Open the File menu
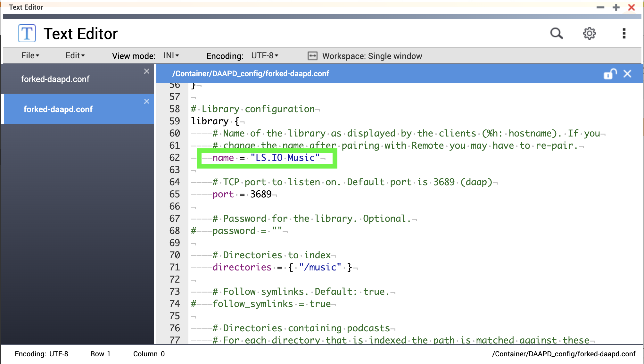 [30, 55]
